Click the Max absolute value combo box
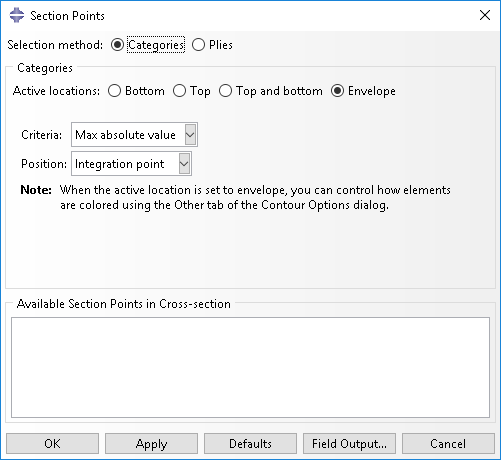Screen dimensions: 501x460 [x=134, y=135]
